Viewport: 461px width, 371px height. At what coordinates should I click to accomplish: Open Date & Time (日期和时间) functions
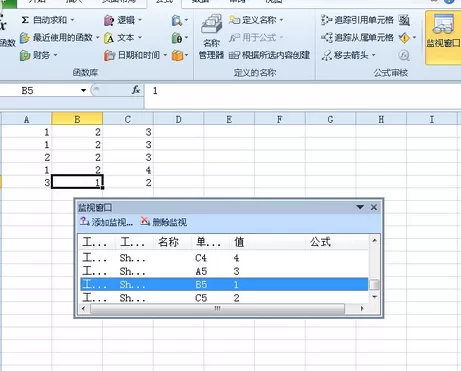tap(135, 55)
